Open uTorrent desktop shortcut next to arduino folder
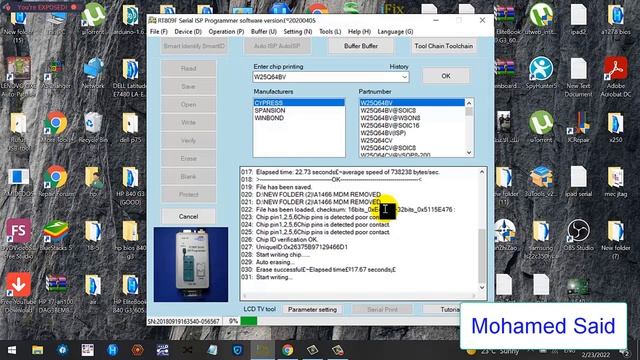The width and height of the screenshot is (640, 360). [93, 20]
